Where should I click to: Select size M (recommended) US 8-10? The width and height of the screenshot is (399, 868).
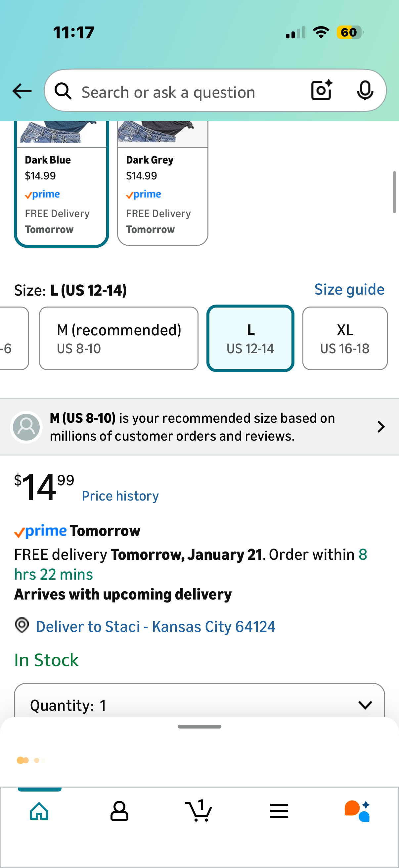point(118,338)
